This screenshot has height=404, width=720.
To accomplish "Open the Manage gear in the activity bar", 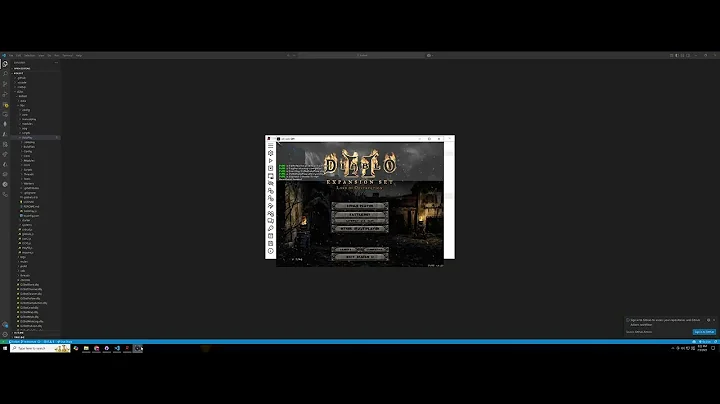I will [x=5, y=334].
